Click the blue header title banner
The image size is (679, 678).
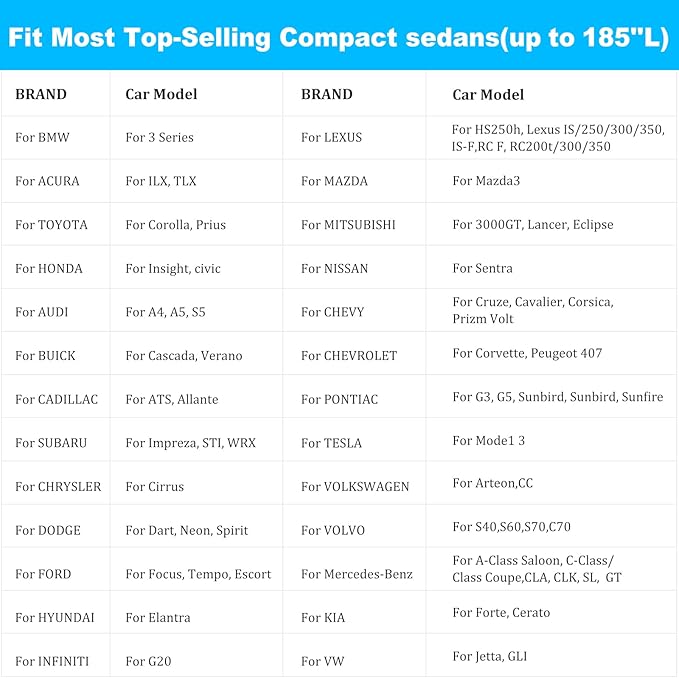339,38
